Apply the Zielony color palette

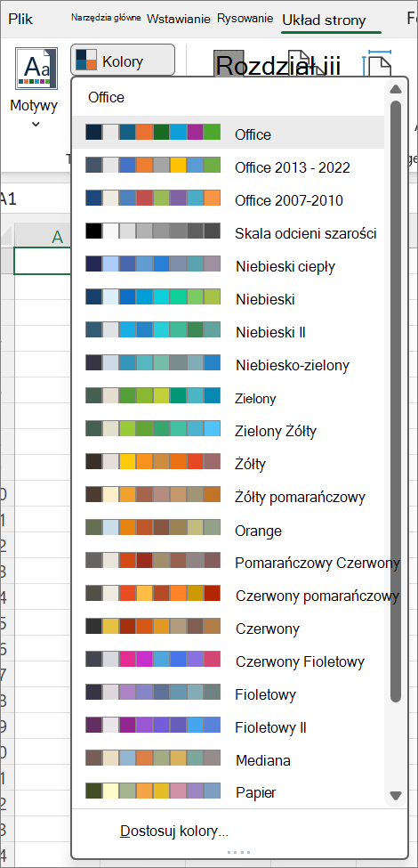point(229,397)
